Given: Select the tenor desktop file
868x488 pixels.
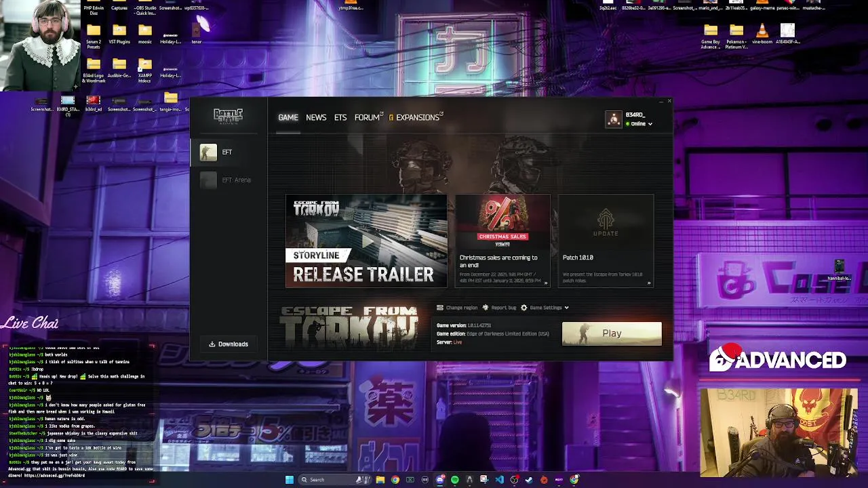Looking at the screenshot, I should [197, 34].
